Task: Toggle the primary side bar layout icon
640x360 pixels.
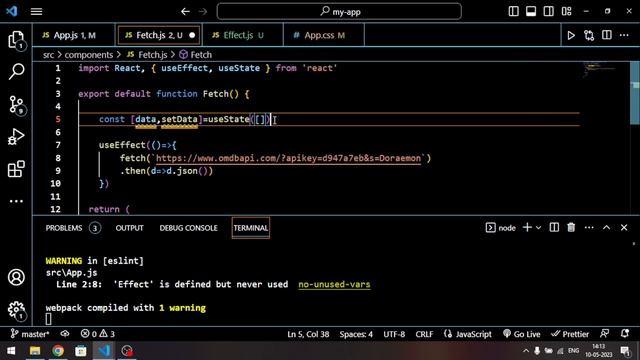Action: tap(513, 11)
